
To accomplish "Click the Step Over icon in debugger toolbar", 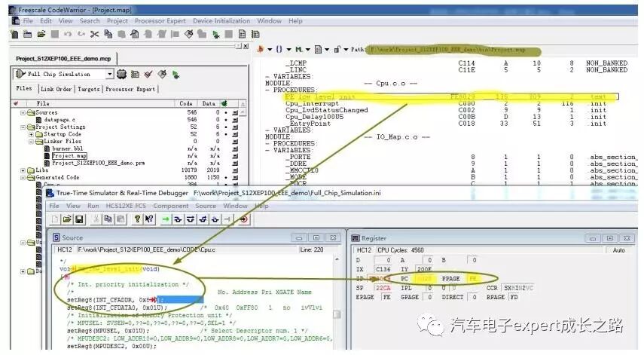I will tap(190, 219).
